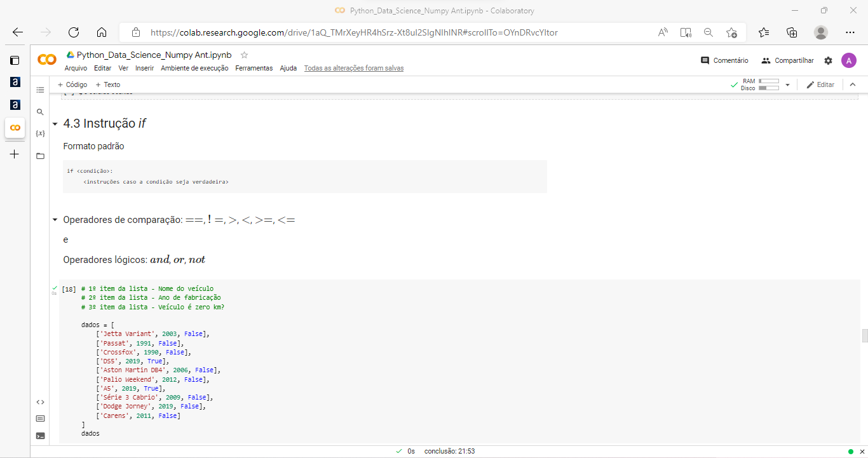Collapse Operadores de comparação section
This screenshot has width=868, height=458.
(55, 220)
